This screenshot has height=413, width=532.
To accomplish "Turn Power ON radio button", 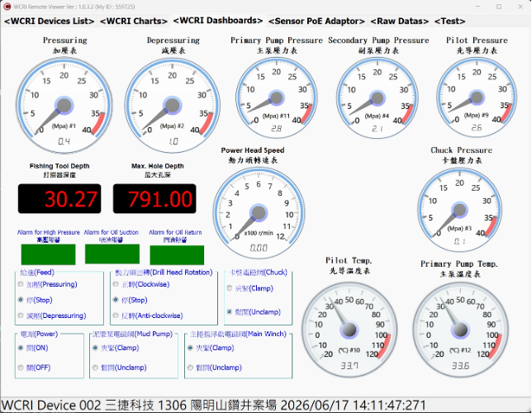I will tap(21, 348).
